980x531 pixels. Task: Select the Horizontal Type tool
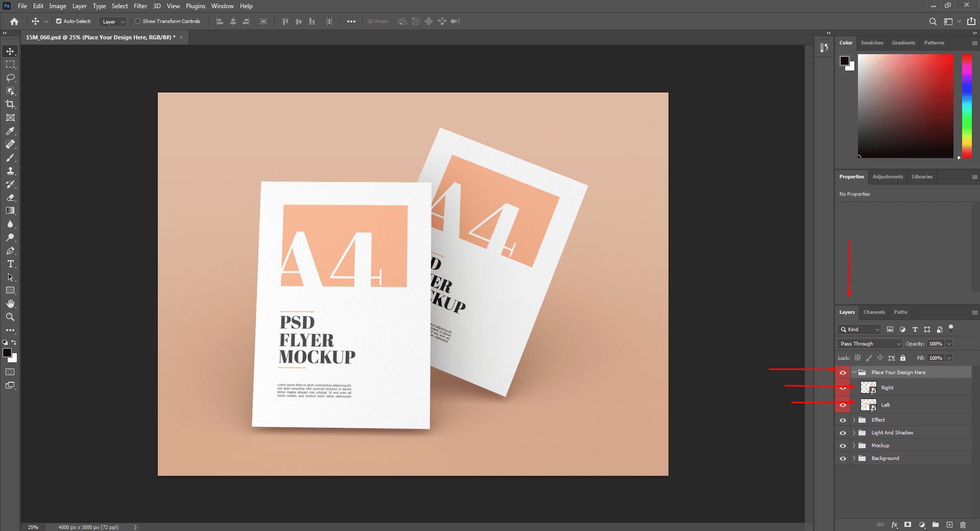click(10, 264)
